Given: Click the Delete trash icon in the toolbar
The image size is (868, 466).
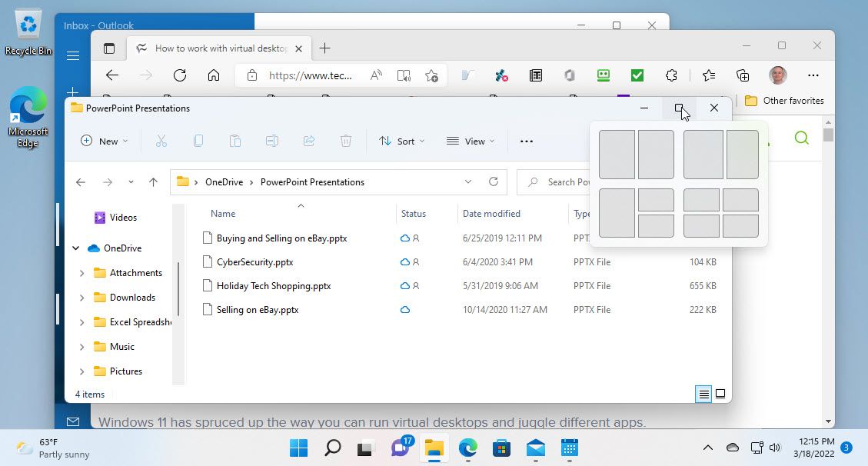Looking at the screenshot, I should point(346,141).
